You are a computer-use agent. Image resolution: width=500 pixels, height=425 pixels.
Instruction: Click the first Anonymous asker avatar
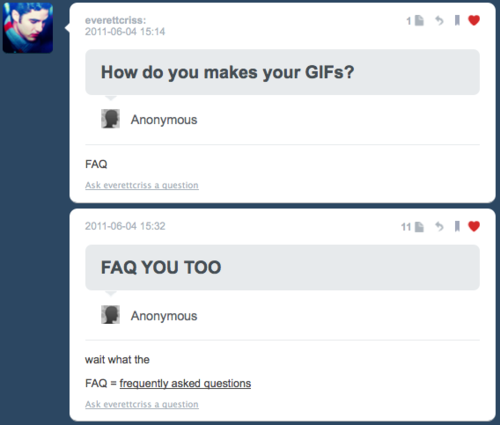point(110,119)
